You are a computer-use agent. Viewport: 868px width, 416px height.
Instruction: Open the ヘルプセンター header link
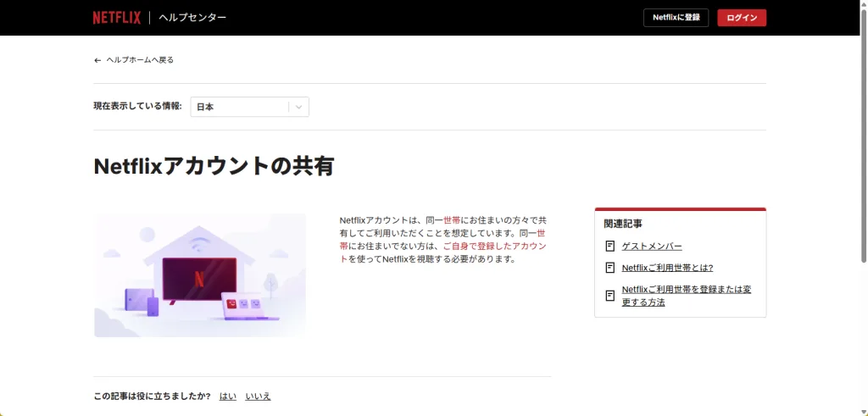tap(192, 18)
